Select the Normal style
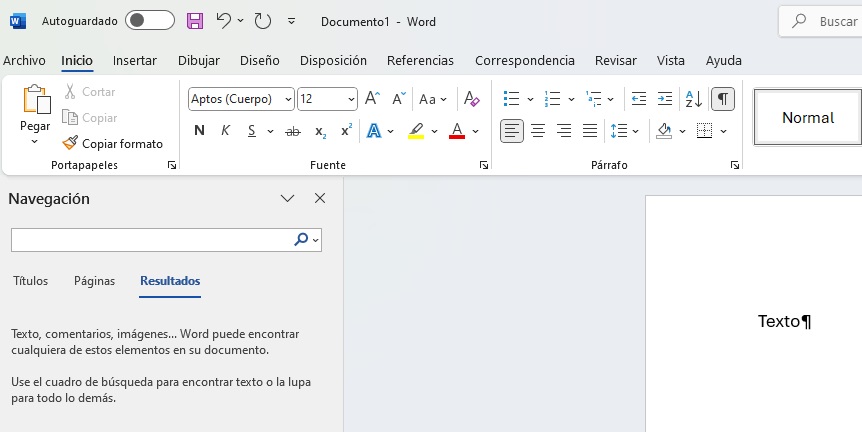 click(x=807, y=118)
